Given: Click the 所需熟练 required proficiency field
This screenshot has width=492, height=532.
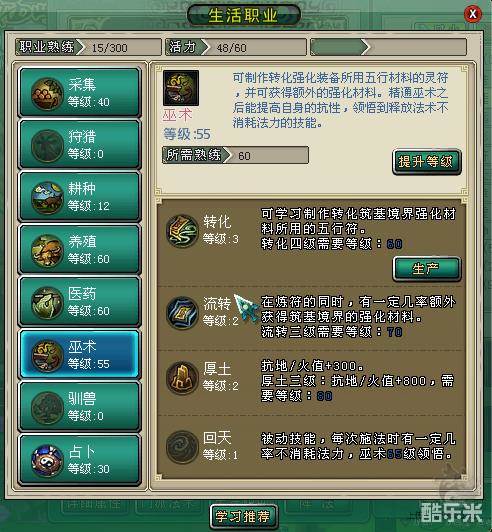Looking at the screenshot, I should click(x=235, y=155).
